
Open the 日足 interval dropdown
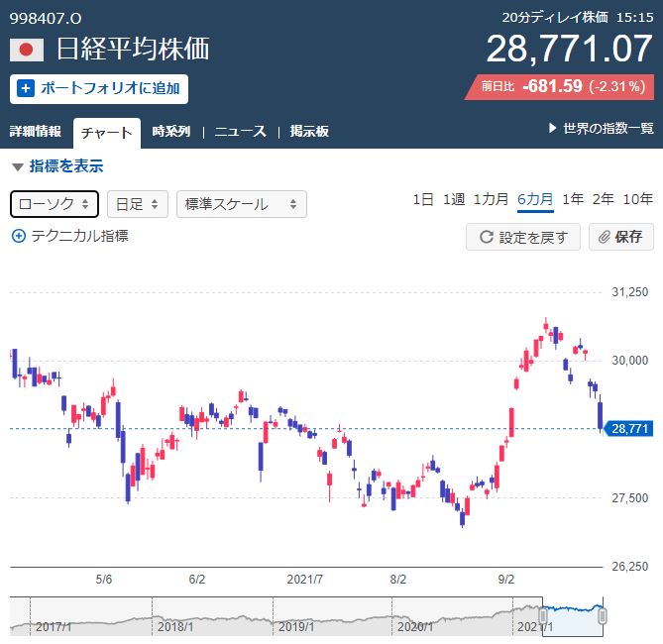pos(137,204)
